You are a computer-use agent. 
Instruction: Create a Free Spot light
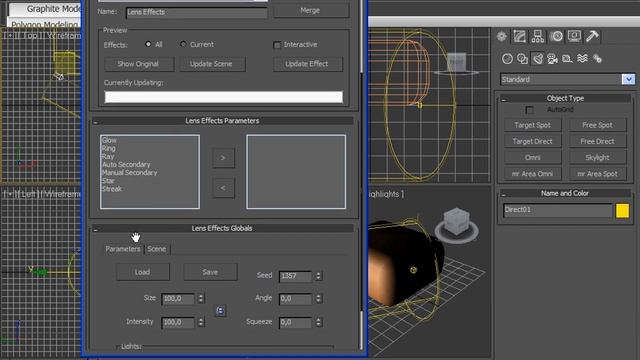point(597,125)
